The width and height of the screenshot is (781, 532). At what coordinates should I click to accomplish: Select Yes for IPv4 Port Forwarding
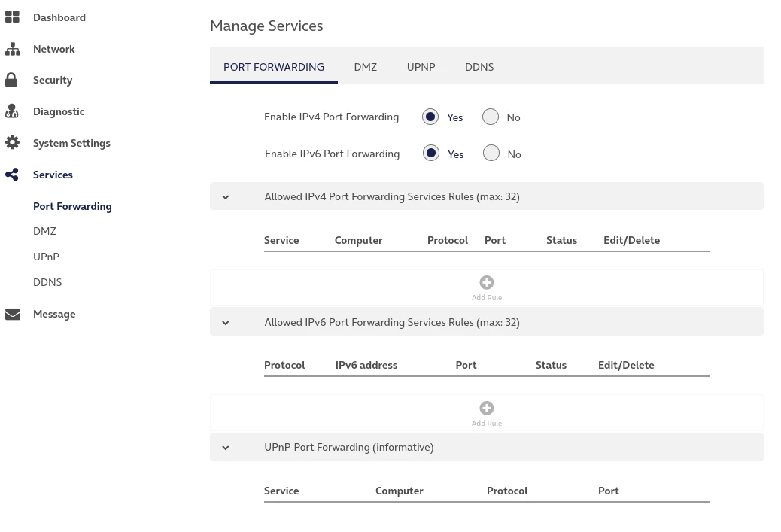point(430,117)
